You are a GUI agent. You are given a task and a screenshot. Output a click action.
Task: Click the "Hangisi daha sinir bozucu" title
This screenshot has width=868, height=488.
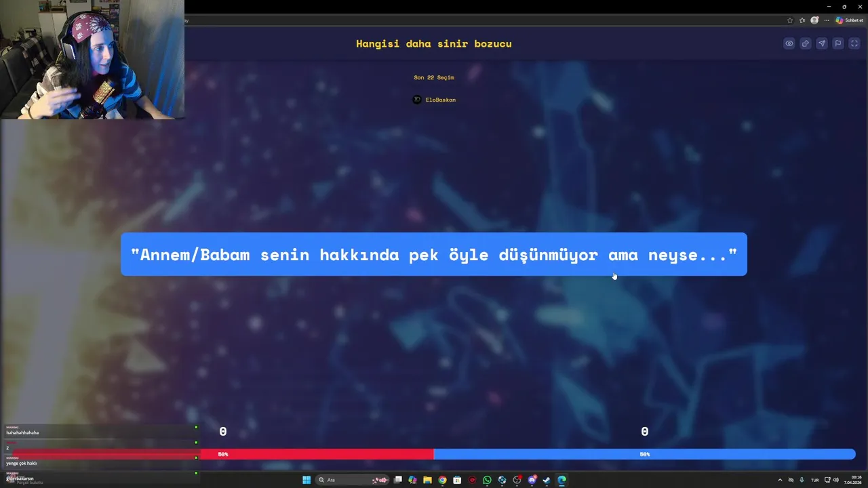pyautogui.click(x=434, y=43)
